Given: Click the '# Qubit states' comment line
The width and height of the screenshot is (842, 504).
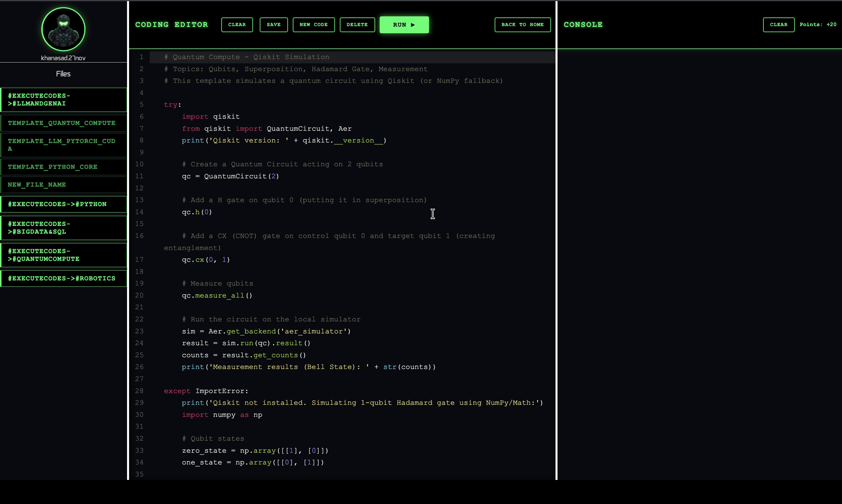Looking at the screenshot, I should pos(213,438).
